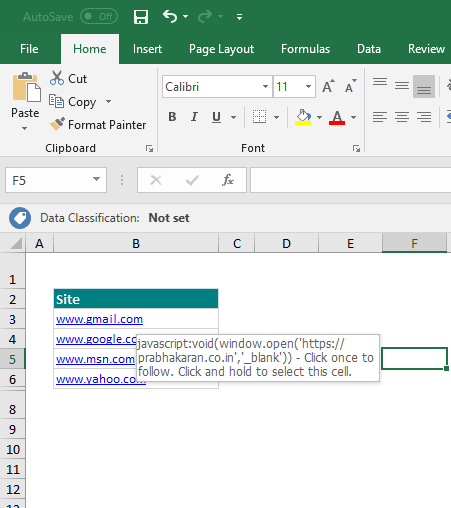
Task: Toggle Bold formatting
Action: 172,117
